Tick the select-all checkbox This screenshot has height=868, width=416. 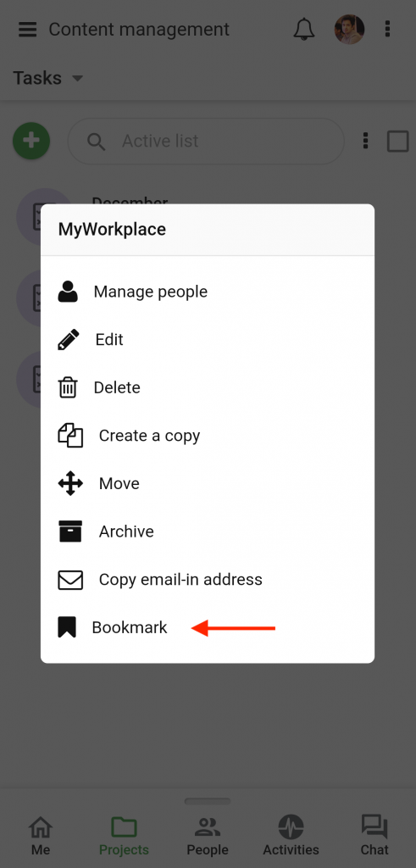tap(397, 142)
